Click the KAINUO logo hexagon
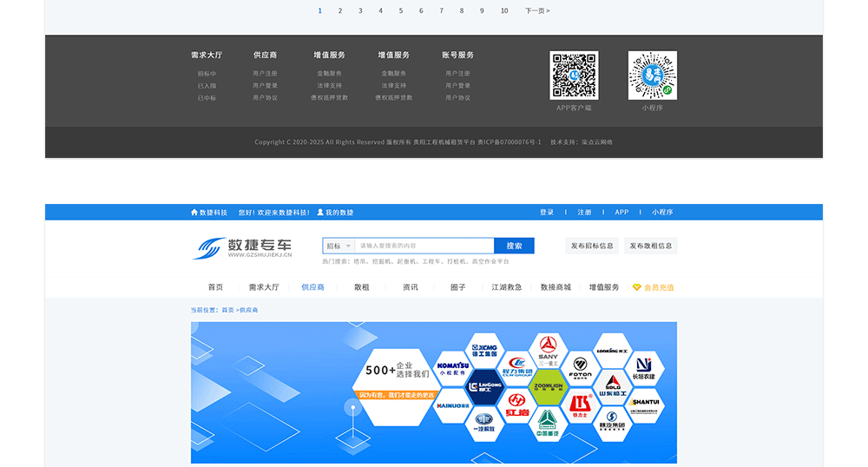Viewport: 868px width, 467px height. (452, 405)
